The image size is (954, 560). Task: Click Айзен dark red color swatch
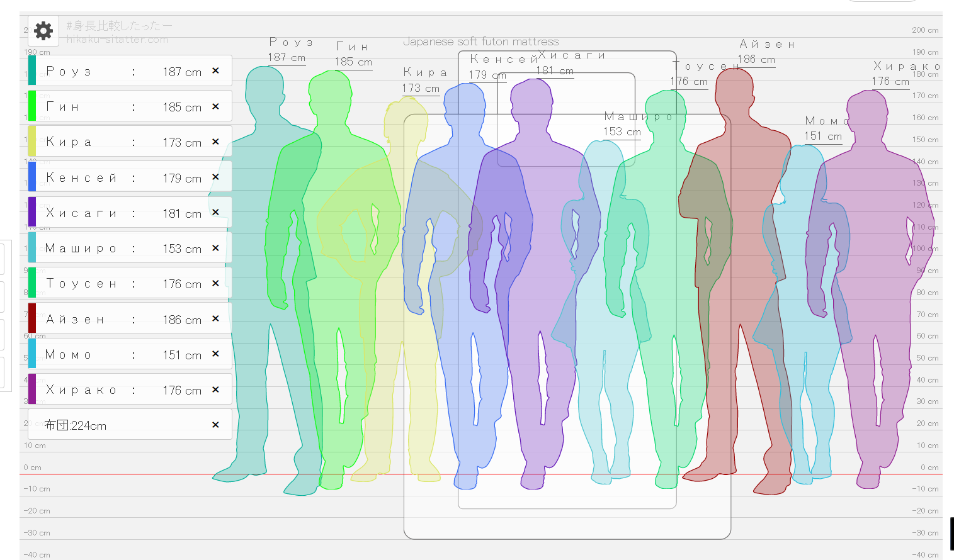32,318
